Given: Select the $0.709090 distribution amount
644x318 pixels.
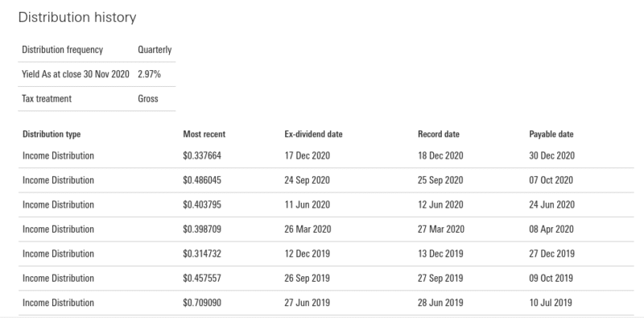Looking at the screenshot, I should (x=202, y=303).
